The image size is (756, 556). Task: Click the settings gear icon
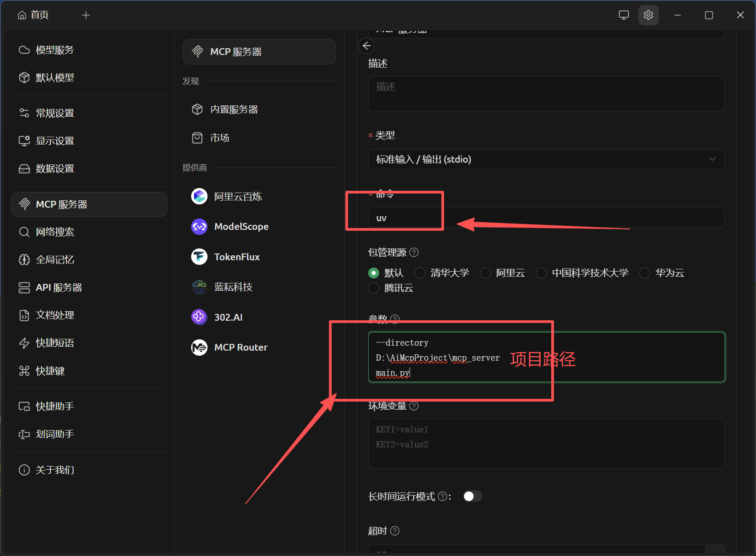click(648, 15)
